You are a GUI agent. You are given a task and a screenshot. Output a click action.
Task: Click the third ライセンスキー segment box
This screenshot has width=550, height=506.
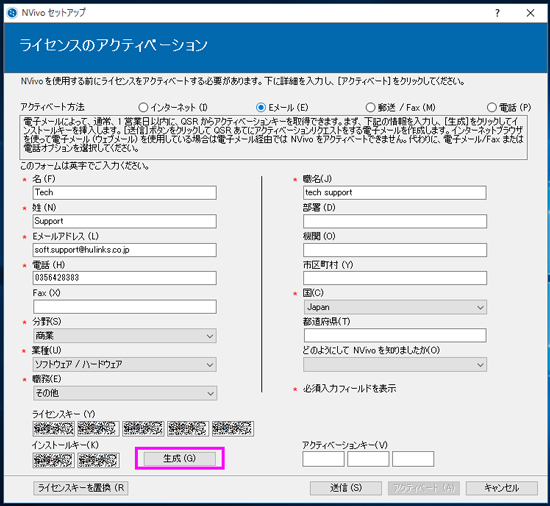143,429
